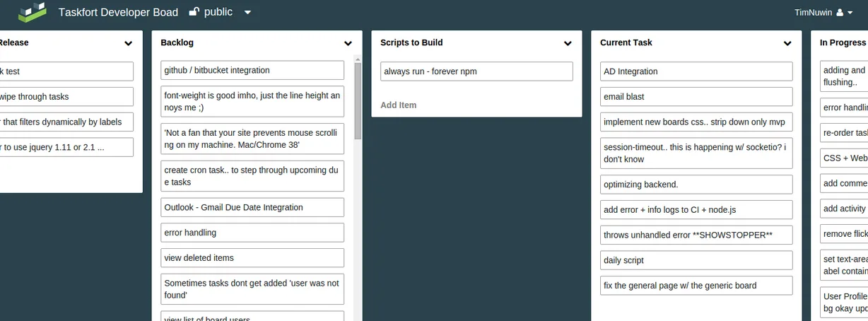
Task: Open the 'AD Integration' card
Action: tap(696, 71)
